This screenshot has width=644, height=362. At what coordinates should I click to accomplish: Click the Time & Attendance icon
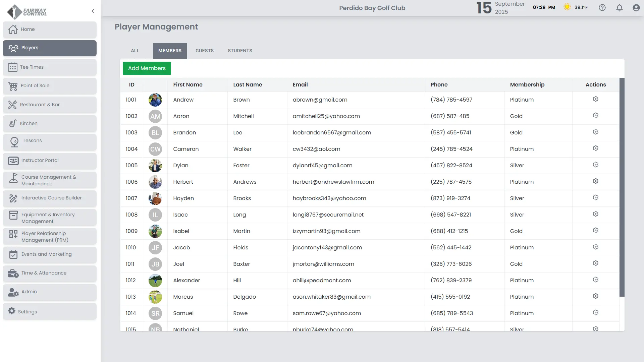[x=13, y=274]
